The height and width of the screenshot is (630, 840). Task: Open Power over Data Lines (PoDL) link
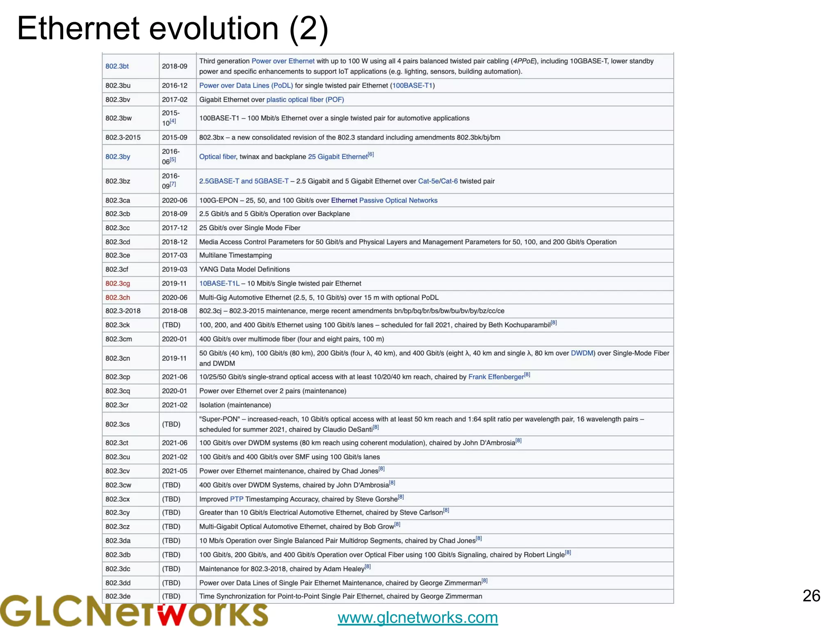pyautogui.click(x=246, y=85)
